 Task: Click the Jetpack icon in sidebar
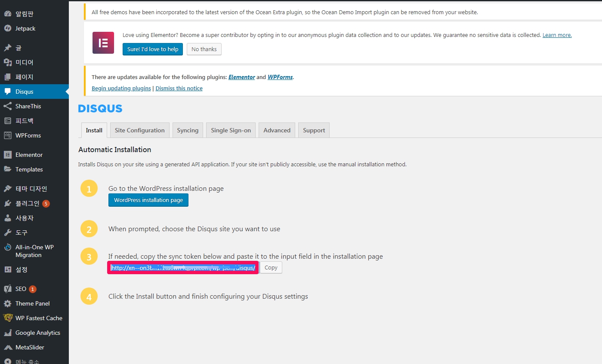(8, 28)
